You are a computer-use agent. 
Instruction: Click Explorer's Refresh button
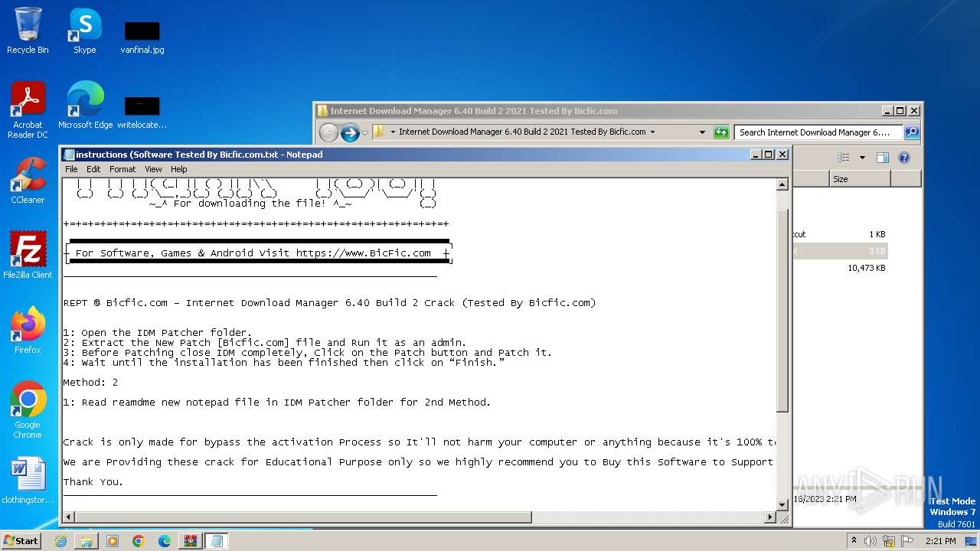tap(720, 132)
